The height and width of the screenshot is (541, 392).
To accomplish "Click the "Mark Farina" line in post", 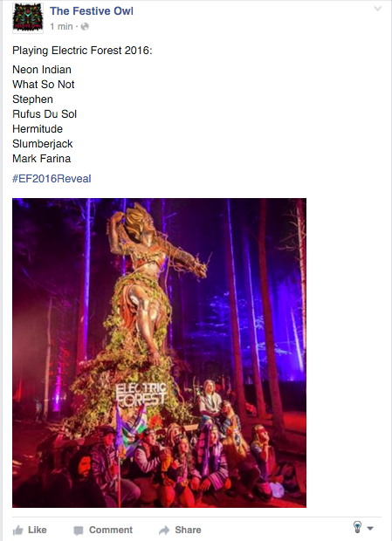I will click(x=41, y=158).
